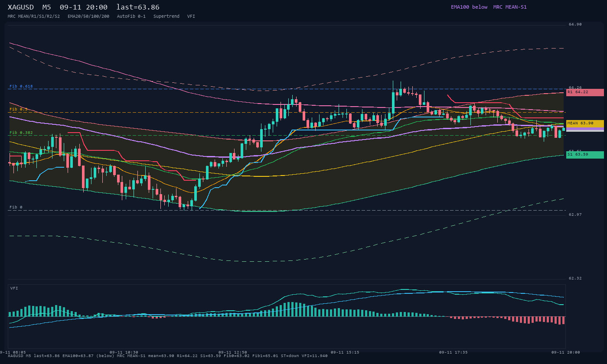Click the 62.32 price axis value
This screenshot has height=364, width=607.
point(575,278)
